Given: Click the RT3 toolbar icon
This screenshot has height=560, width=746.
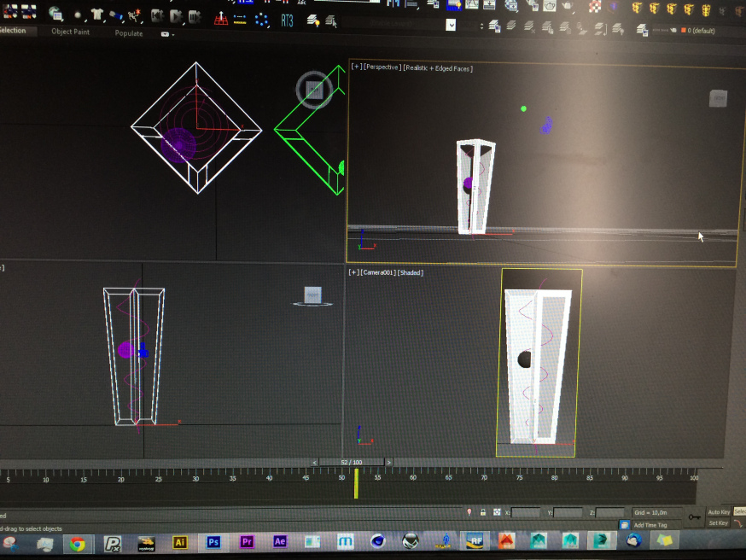Looking at the screenshot, I should (286, 20).
